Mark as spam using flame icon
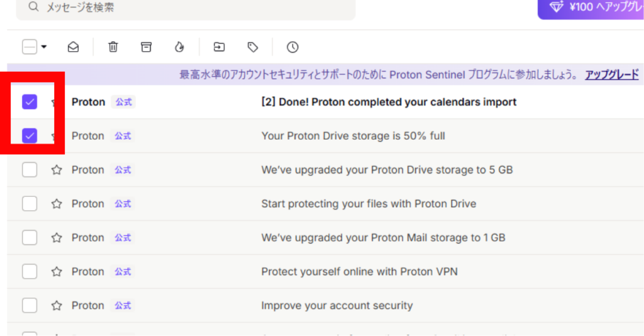Screen dimensions: 644x336 click(x=179, y=47)
